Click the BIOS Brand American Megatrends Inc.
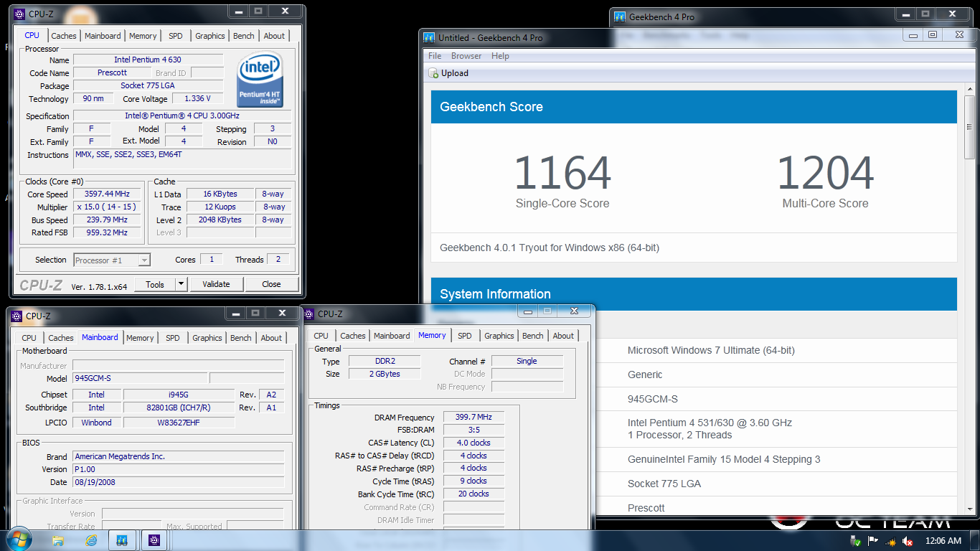Viewport: 980px width, 551px height. 178,456
